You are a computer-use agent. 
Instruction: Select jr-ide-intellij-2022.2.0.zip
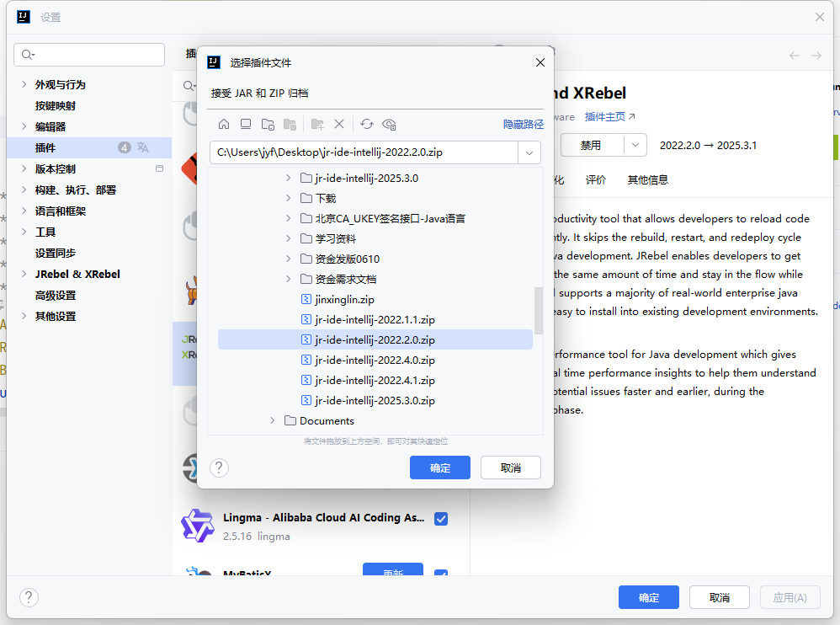(x=375, y=339)
